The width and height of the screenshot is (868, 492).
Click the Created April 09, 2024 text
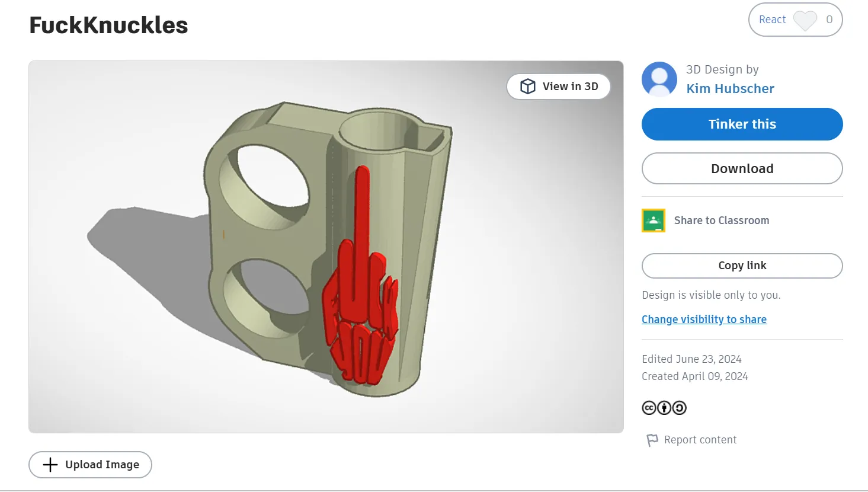tap(694, 376)
